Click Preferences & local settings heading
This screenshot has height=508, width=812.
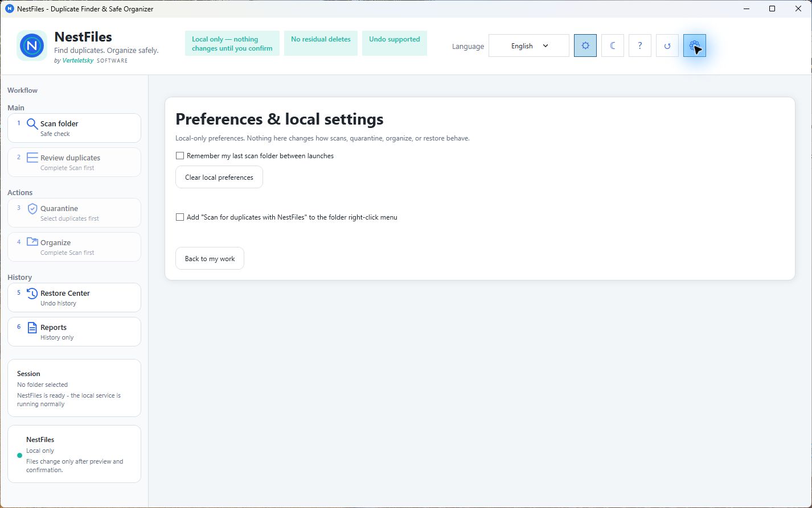point(280,119)
